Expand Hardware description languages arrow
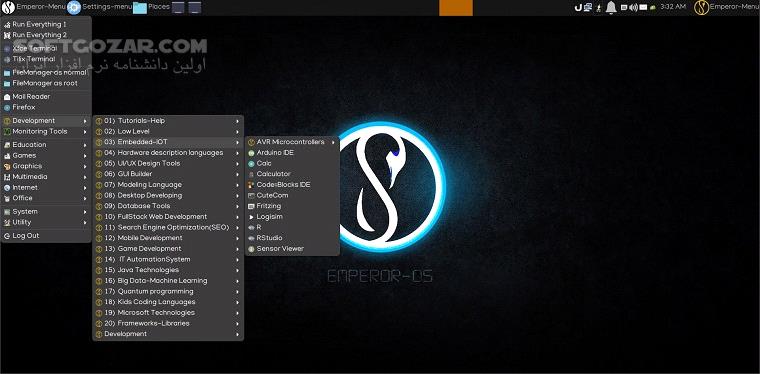The height and width of the screenshot is (374, 760). click(238, 153)
